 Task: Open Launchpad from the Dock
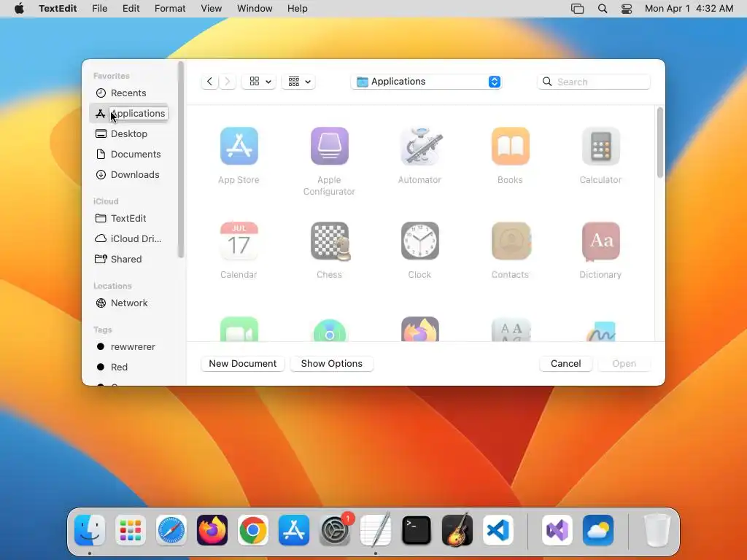pos(131,530)
